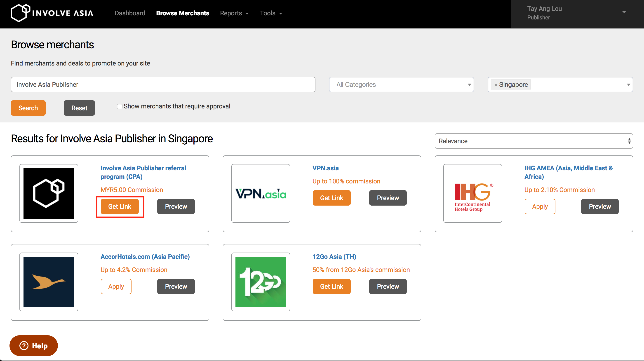644x361 pixels.
Task: Remove the Singapore country tag
Action: pos(496,85)
